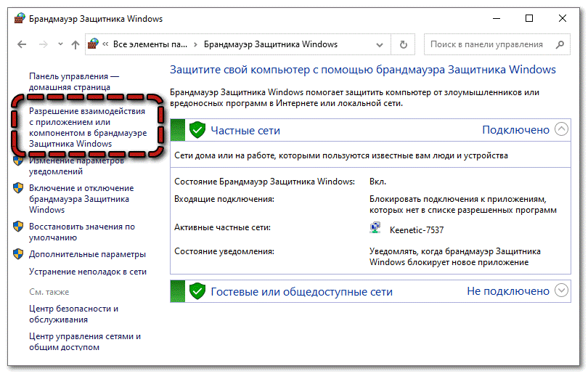The width and height of the screenshot is (588, 374).
Task: Click 'Входящие подключения:' label
Action: click(224, 199)
